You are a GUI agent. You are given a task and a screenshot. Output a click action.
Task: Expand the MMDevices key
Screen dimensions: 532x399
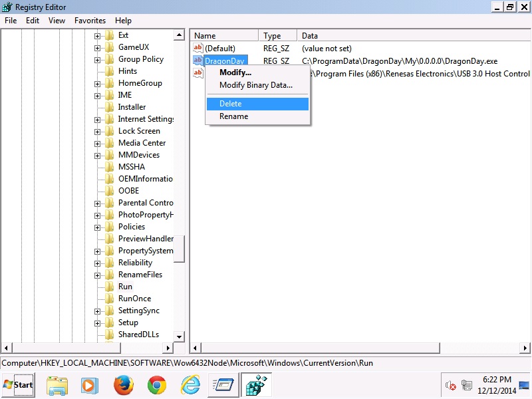(x=97, y=156)
